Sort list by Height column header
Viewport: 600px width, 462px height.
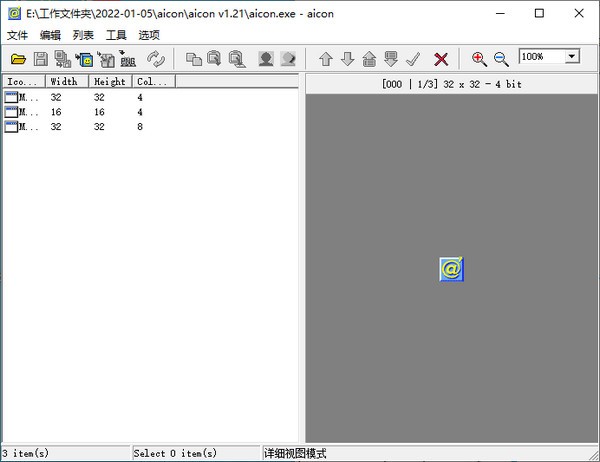(110, 81)
